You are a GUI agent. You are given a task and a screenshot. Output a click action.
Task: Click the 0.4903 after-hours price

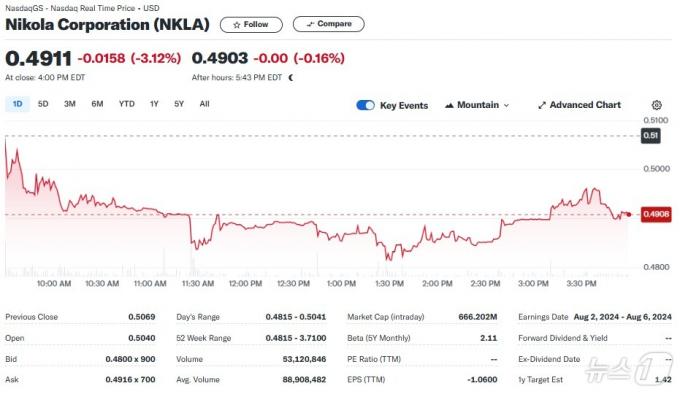tap(220, 58)
